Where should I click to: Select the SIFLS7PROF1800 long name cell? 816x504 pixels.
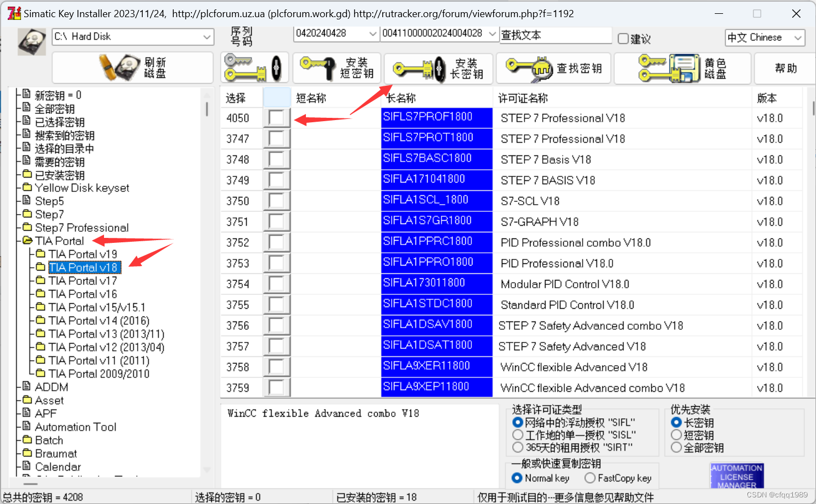pyautogui.click(x=437, y=117)
